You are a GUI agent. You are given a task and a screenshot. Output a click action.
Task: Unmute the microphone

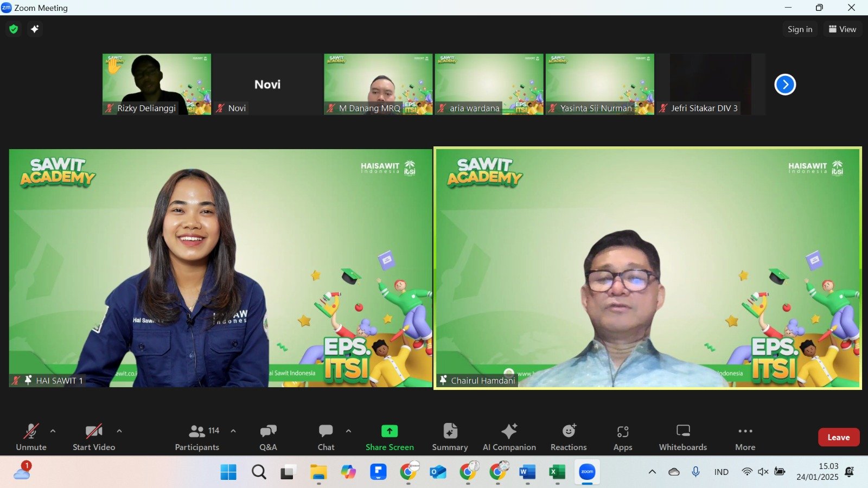click(31, 437)
